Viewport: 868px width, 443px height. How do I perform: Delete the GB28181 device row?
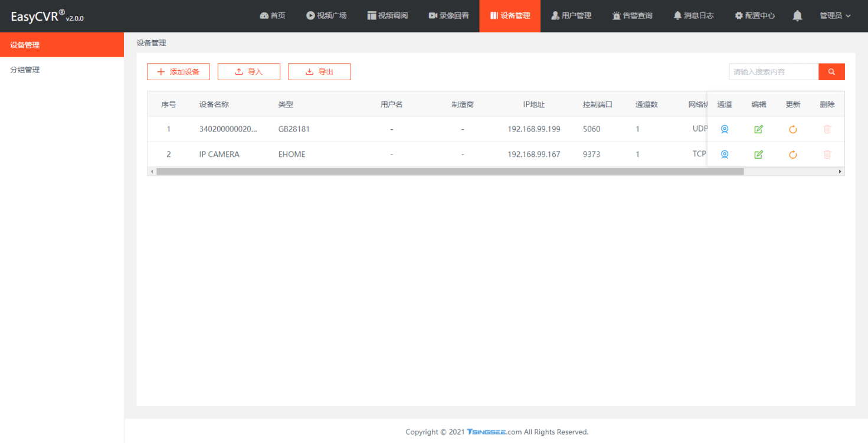827,129
